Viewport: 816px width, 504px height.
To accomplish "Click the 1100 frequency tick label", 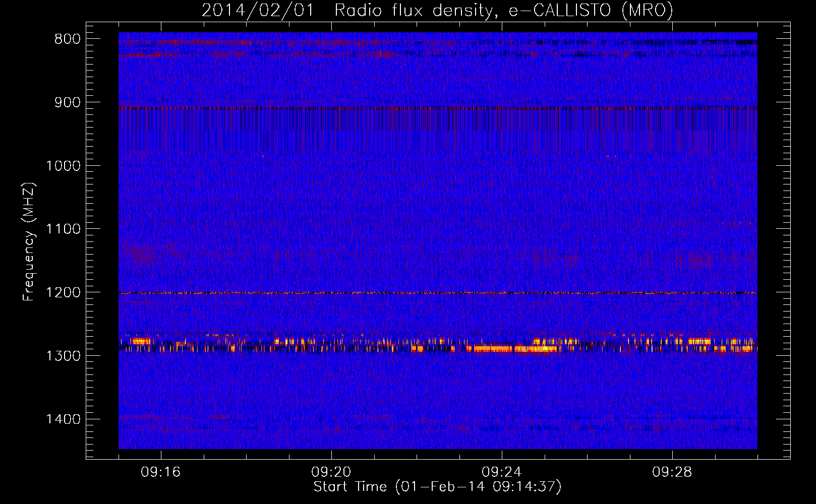I will tap(64, 229).
